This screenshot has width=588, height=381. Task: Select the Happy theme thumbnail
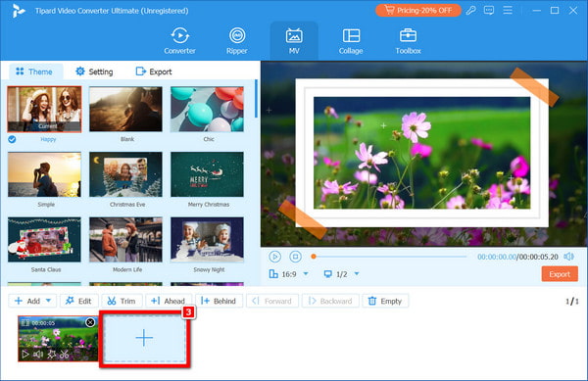click(x=44, y=109)
